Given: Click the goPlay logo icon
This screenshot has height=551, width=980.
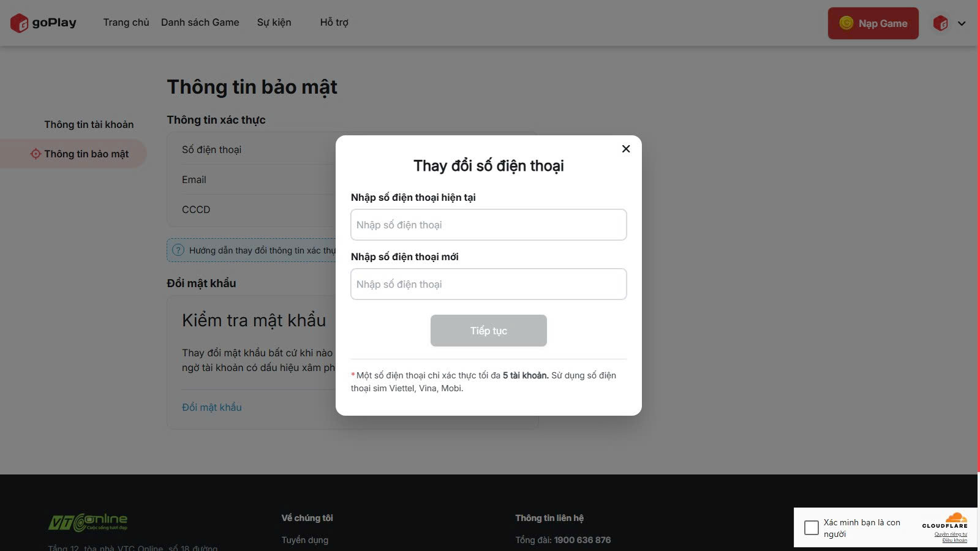Looking at the screenshot, I should pyautogui.click(x=19, y=23).
